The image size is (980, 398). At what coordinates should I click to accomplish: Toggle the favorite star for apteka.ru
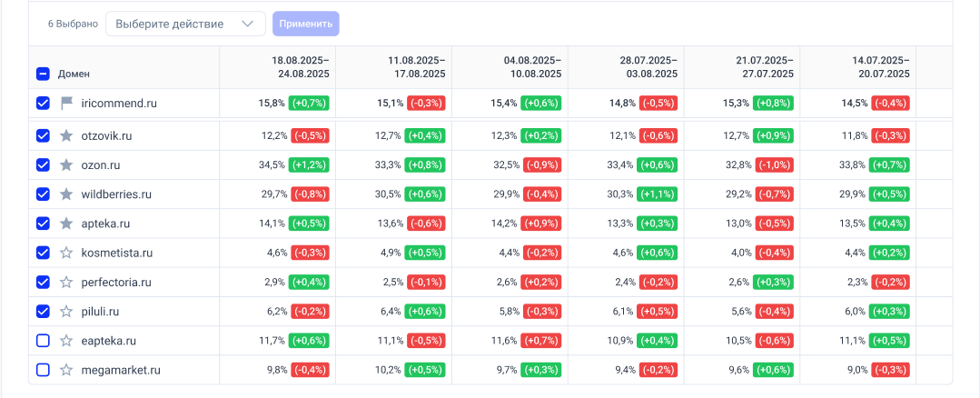[66, 224]
